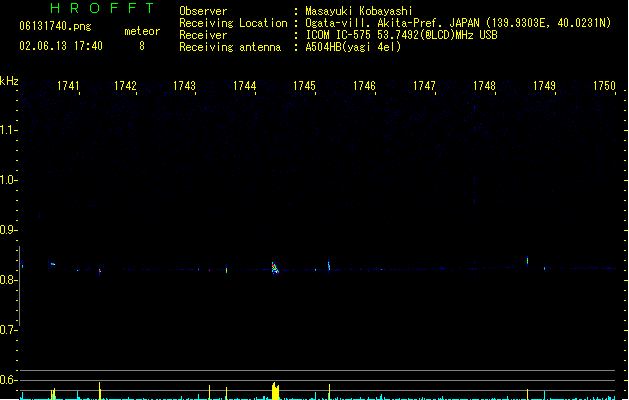Click the 0.6 kHz axis label

pyautogui.click(x=8, y=380)
